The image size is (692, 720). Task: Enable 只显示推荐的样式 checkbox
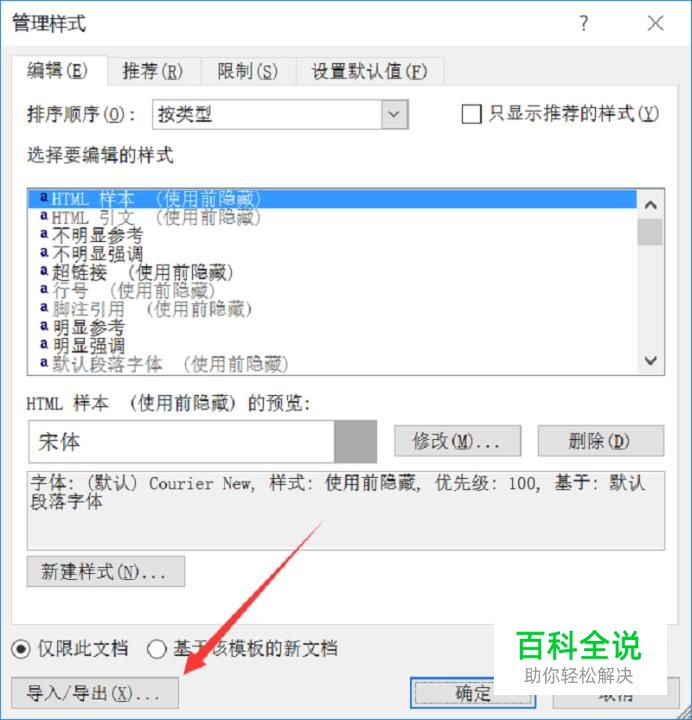pyautogui.click(x=471, y=114)
